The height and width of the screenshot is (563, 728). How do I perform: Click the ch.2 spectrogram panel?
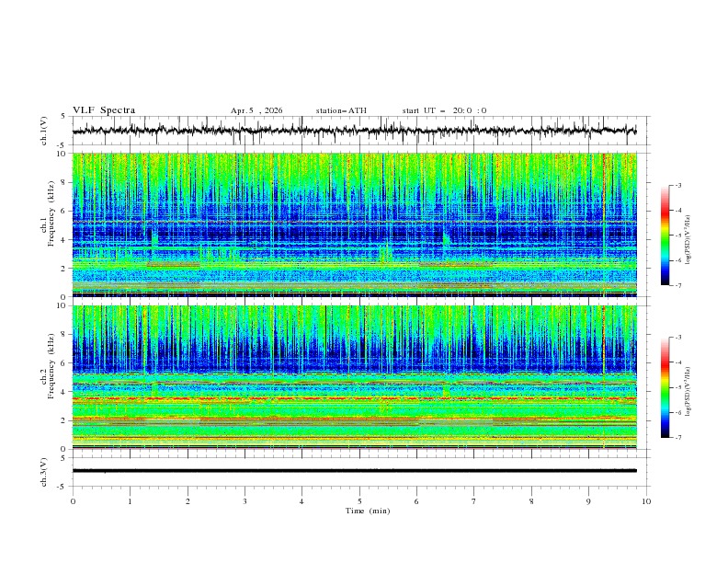click(354, 377)
